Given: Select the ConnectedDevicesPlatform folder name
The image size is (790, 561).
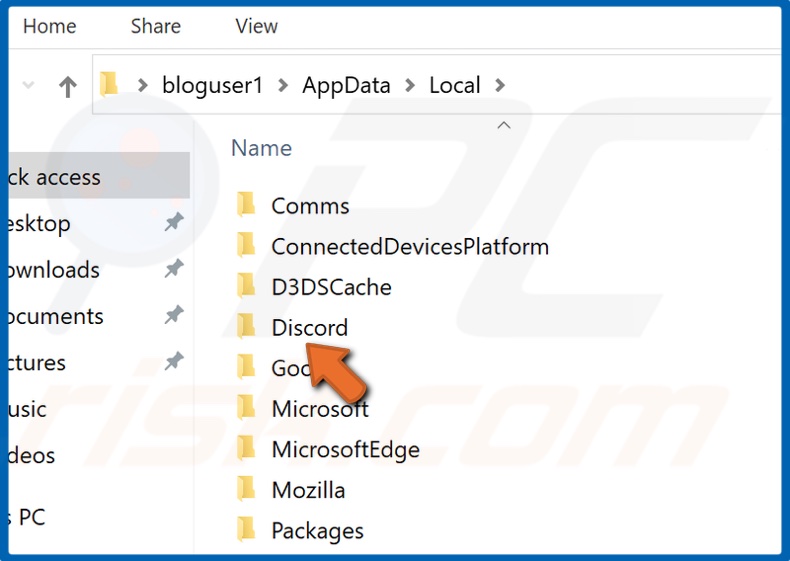Looking at the screenshot, I should click(x=410, y=247).
